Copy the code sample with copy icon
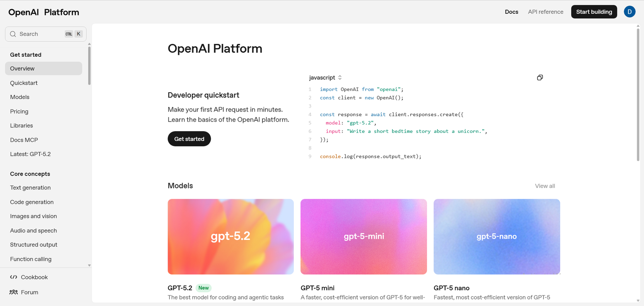Image resolution: width=644 pixels, height=306 pixels. point(540,78)
